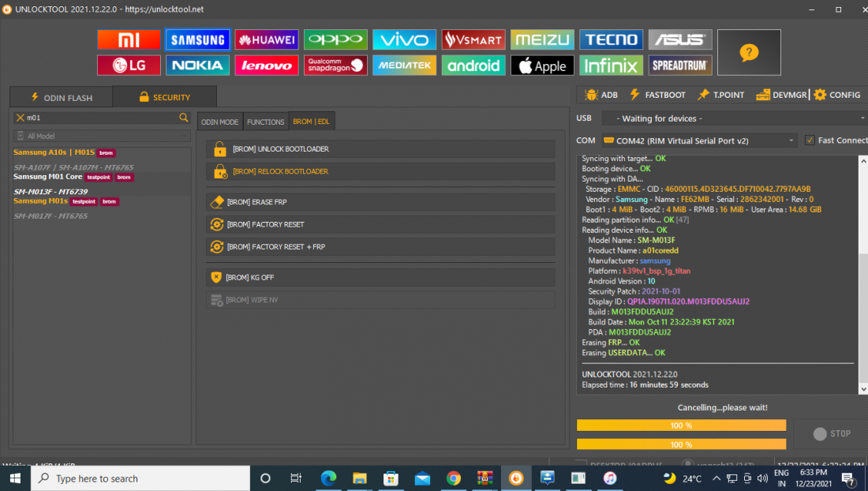Open the ODIN MODE tab
Viewport: 868px width, 491px height.
(220, 122)
